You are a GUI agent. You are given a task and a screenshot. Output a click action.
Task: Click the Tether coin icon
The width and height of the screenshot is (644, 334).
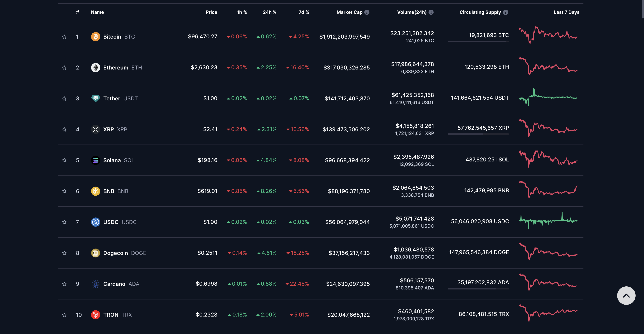(95, 98)
